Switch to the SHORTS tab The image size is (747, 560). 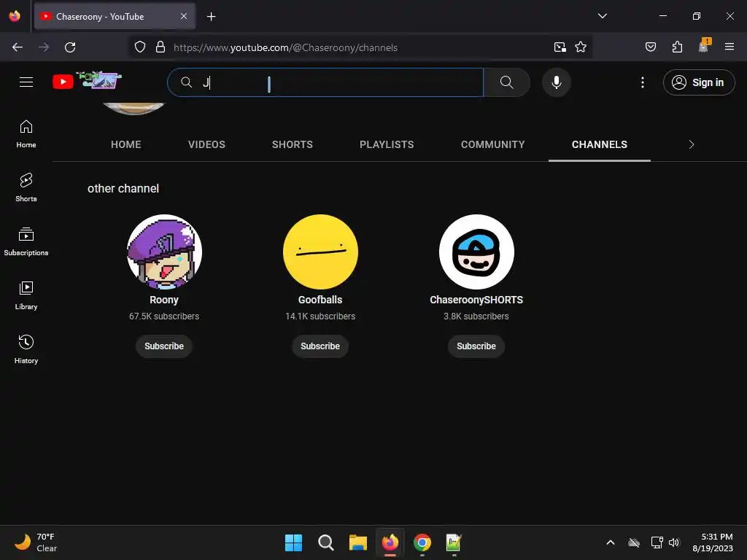292,144
